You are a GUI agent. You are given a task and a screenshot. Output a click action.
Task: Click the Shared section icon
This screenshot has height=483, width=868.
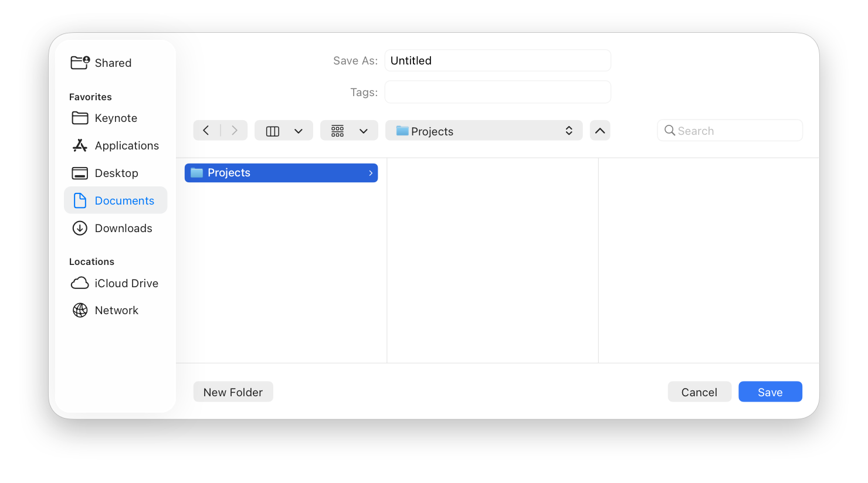point(79,62)
